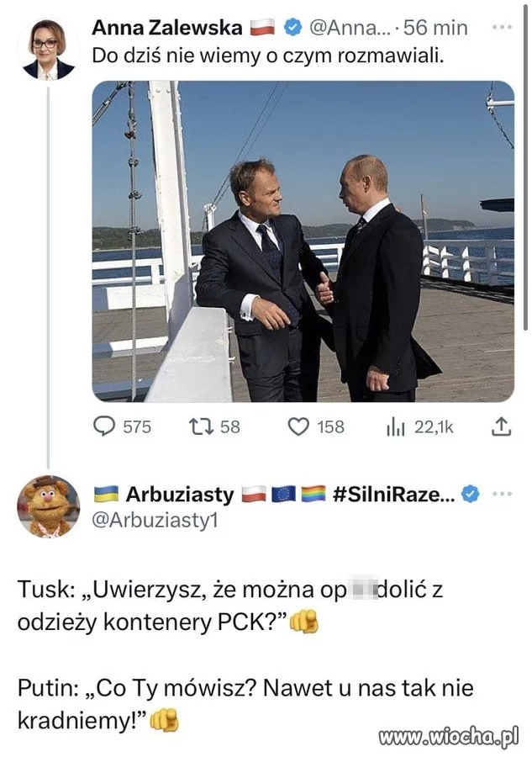
Task: Click the reply comment icon with 575
Action: tap(103, 426)
